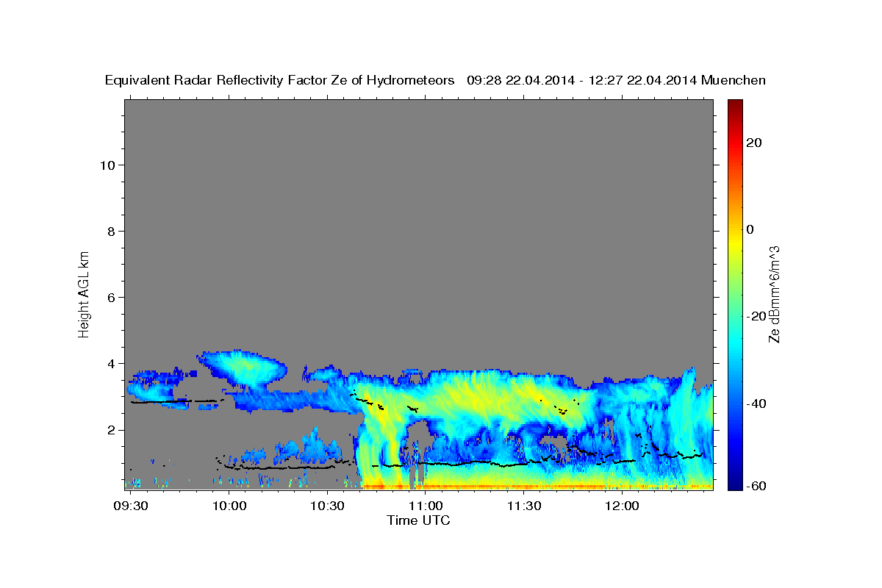Click the '11:00' time tick label
The width and height of the screenshot is (882, 588).
click(x=426, y=506)
